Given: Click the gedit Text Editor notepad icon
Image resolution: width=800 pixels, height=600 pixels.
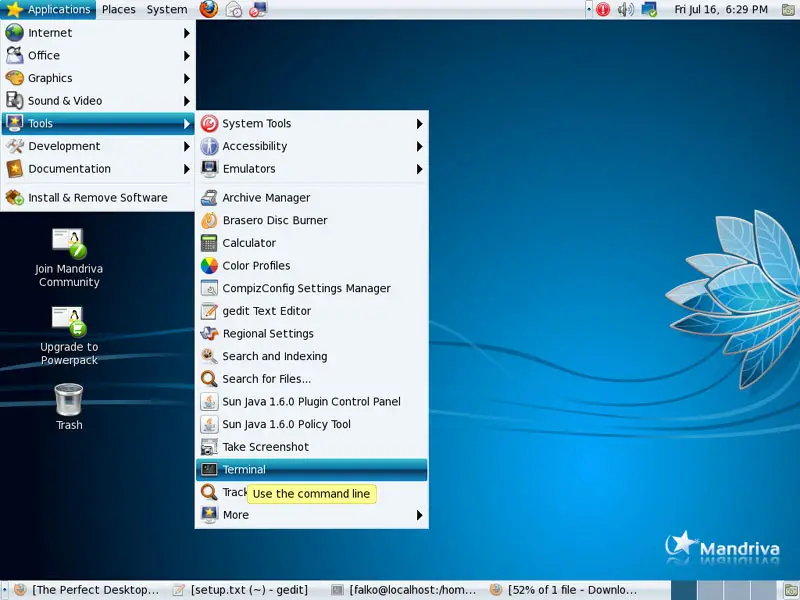Looking at the screenshot, I should (x=209, y=311).
